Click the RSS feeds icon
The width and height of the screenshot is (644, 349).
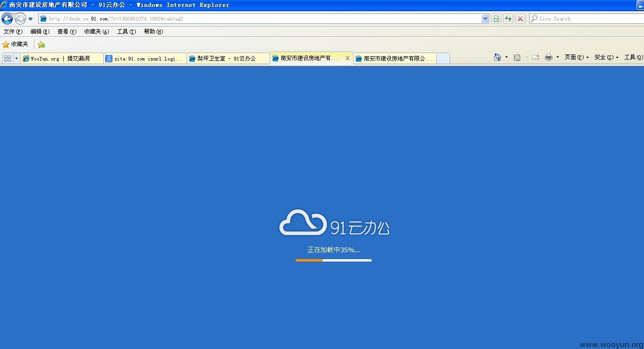coord(517,57)
